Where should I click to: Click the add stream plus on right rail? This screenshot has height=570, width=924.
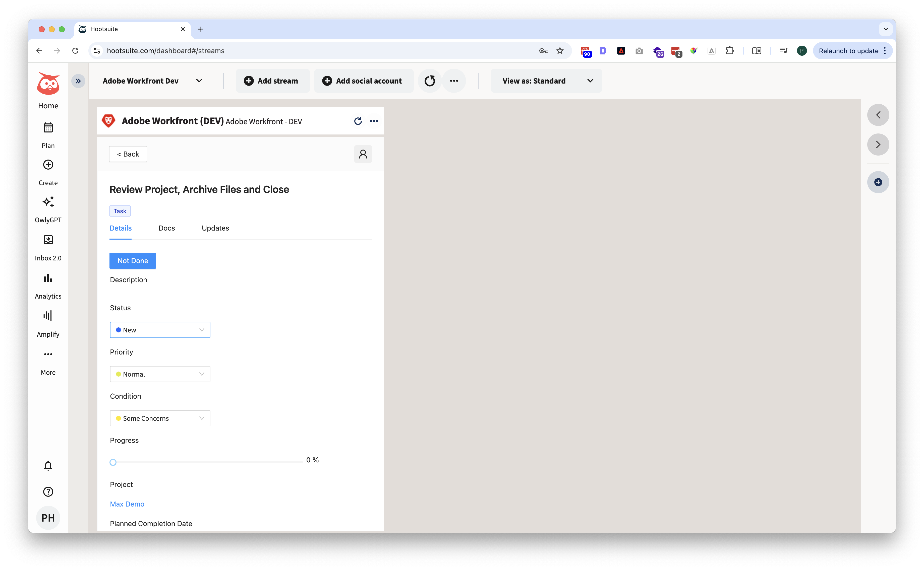pos(878,182)
